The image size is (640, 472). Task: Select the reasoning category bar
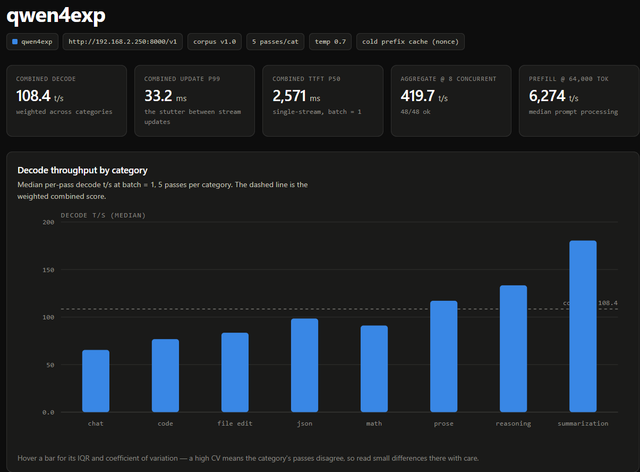(513, 349)
